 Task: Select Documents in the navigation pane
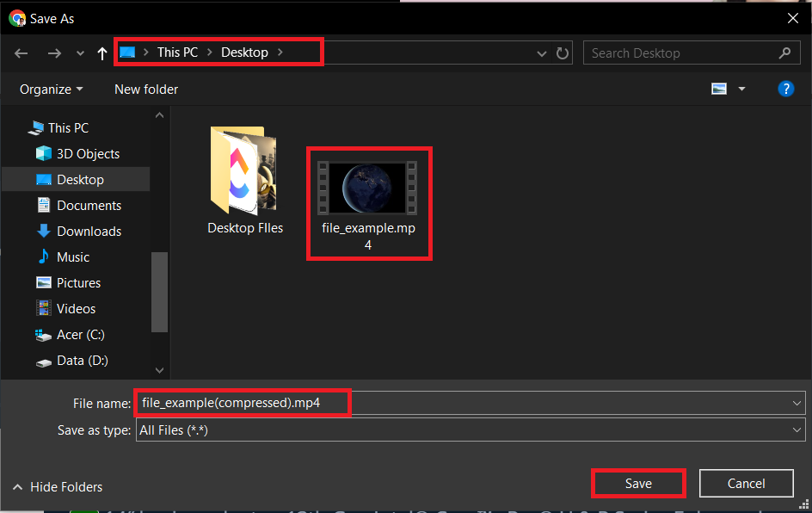[x=86, y=205]
